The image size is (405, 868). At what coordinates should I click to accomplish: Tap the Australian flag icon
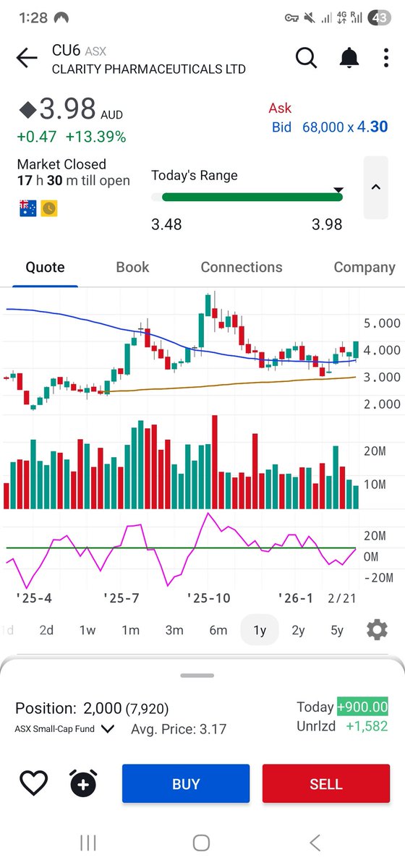tap(27, 208)
